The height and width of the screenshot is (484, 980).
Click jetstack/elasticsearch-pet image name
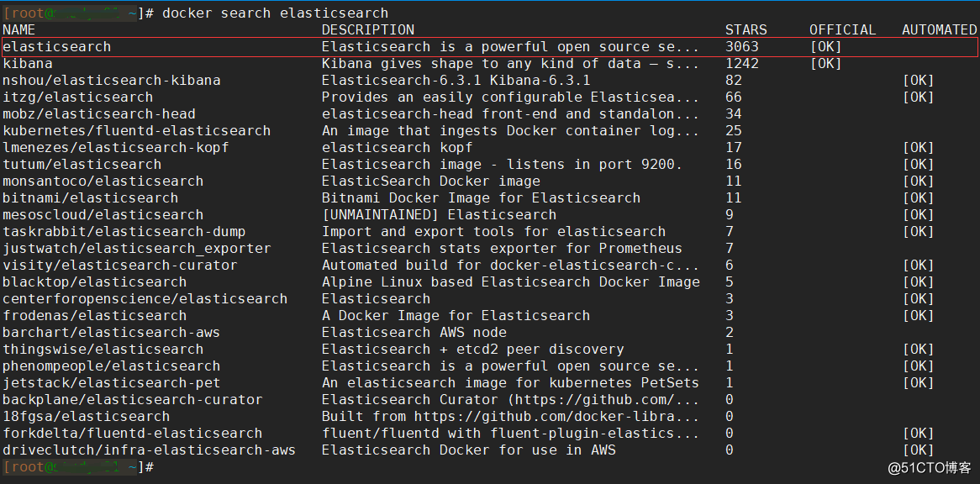[112, 383]
